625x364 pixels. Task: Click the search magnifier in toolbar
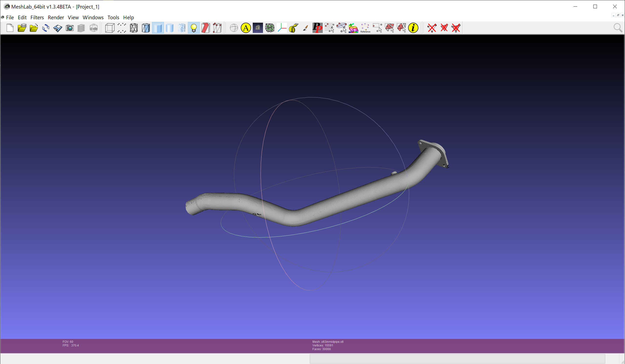tap(618, 28)
